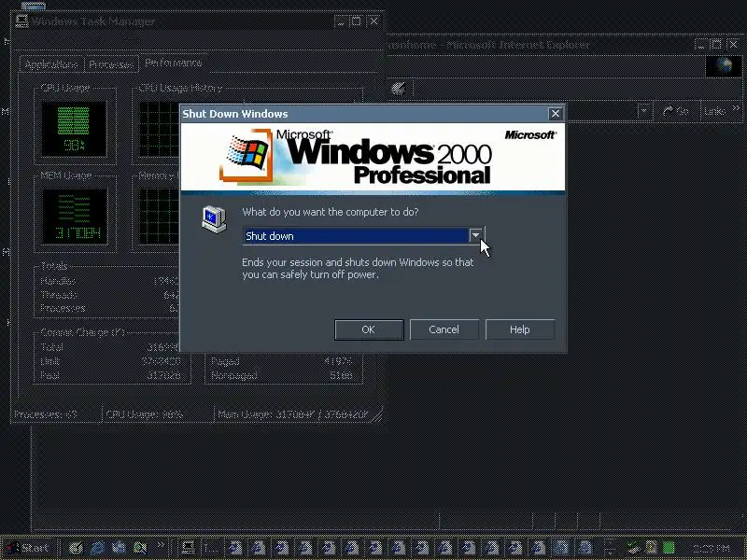Click the 'Shut down' combo box field

click(363, 236)
